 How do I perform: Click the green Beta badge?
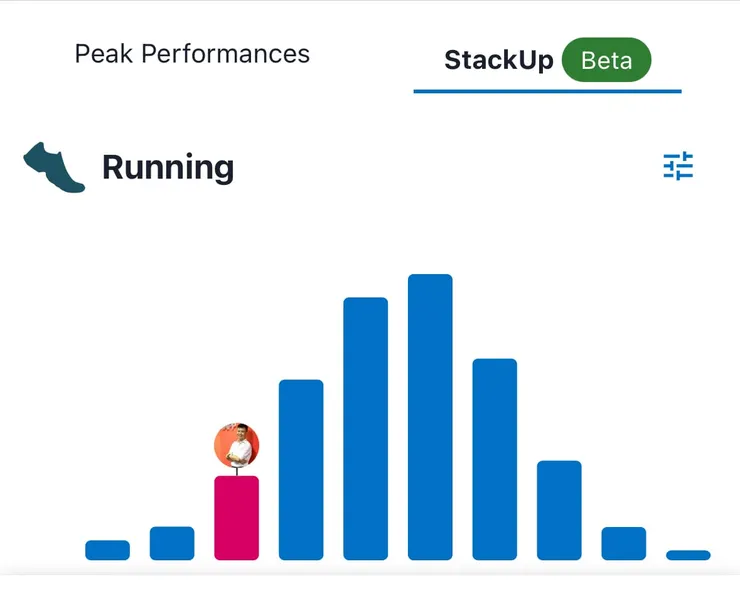[x=606, y=60]
